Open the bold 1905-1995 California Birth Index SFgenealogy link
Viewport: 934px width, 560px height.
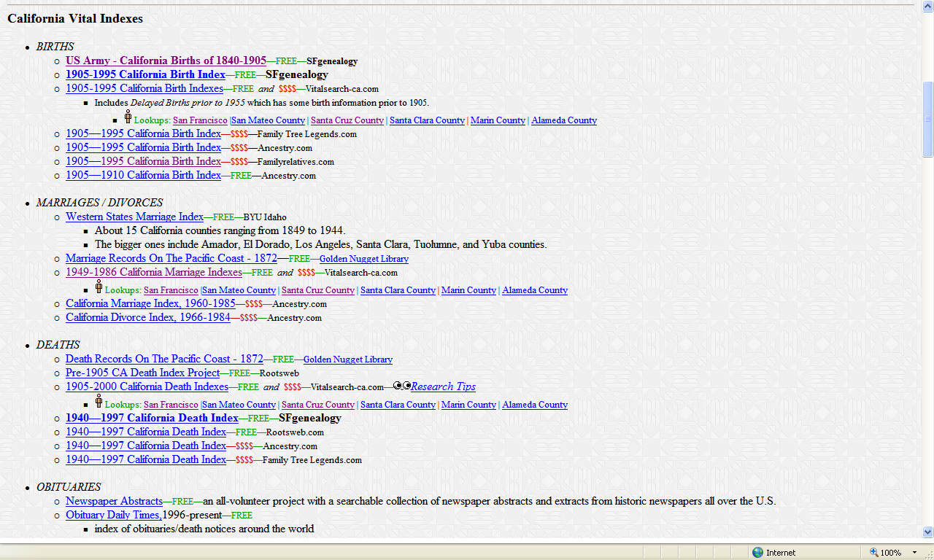tap(145, 74)
